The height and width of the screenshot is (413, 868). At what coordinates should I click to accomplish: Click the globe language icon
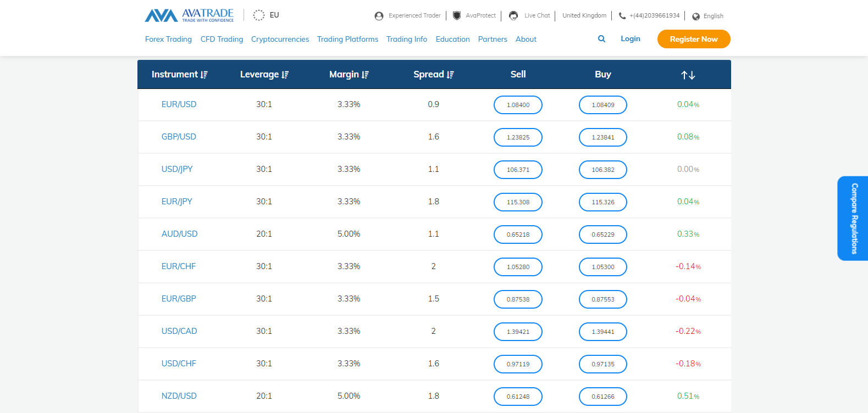click(x=696, y=16)
